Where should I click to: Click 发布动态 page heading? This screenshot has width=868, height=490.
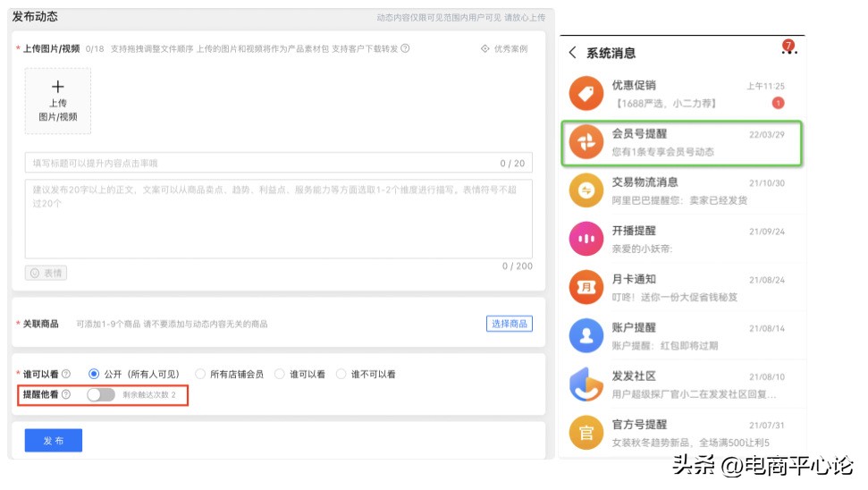pos(35,17)
